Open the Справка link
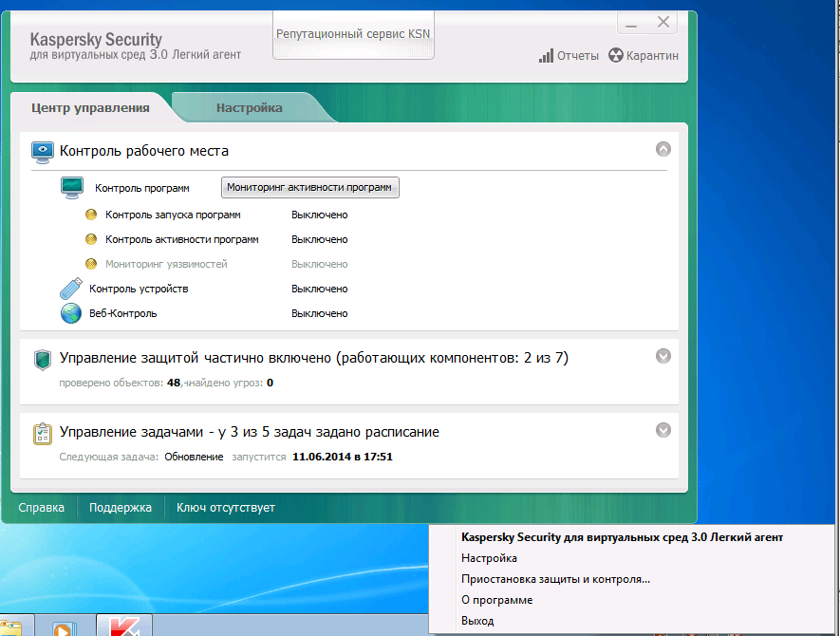This screenshot has height=636, width=840. click(x=41, y=508)
